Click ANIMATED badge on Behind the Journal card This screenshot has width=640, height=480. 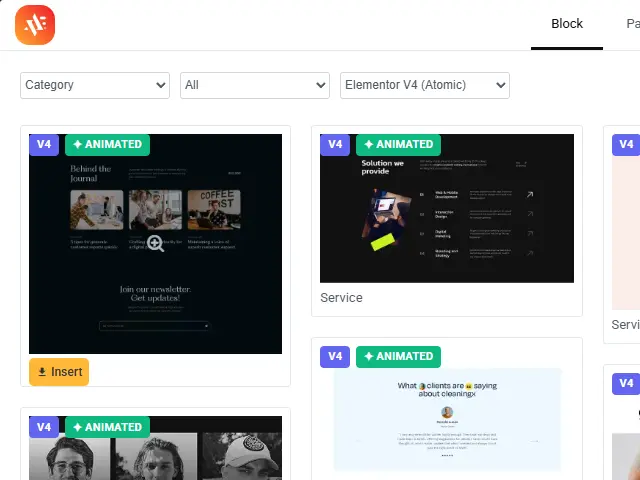pyautogui.click(x=107, y=144)
